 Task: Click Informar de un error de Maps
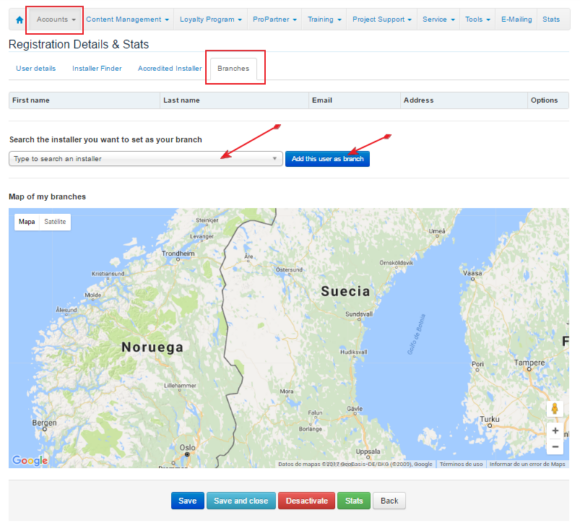(527, 464)
